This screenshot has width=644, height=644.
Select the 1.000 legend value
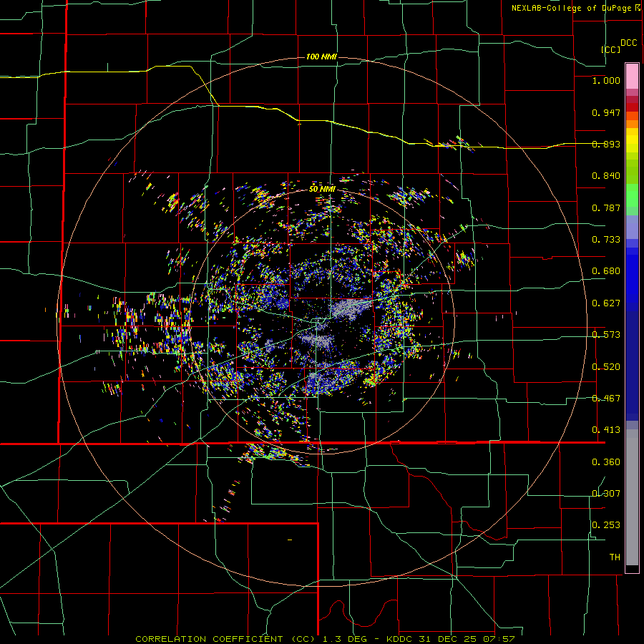point(606,80)
